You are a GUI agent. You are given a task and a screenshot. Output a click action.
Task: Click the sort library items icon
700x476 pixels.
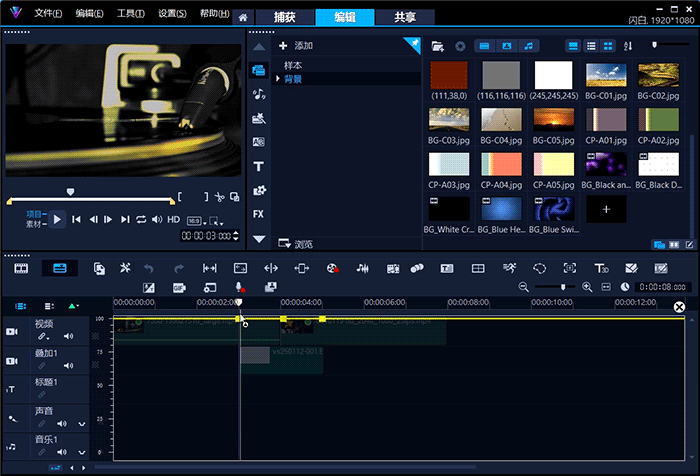coord(628,46)
